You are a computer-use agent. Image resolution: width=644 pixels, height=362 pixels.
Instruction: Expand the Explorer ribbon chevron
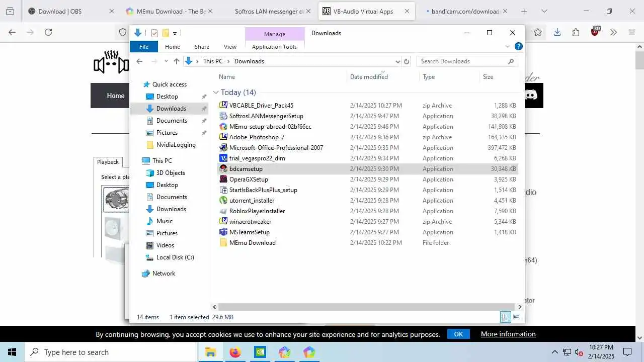(x=507, y=46)
